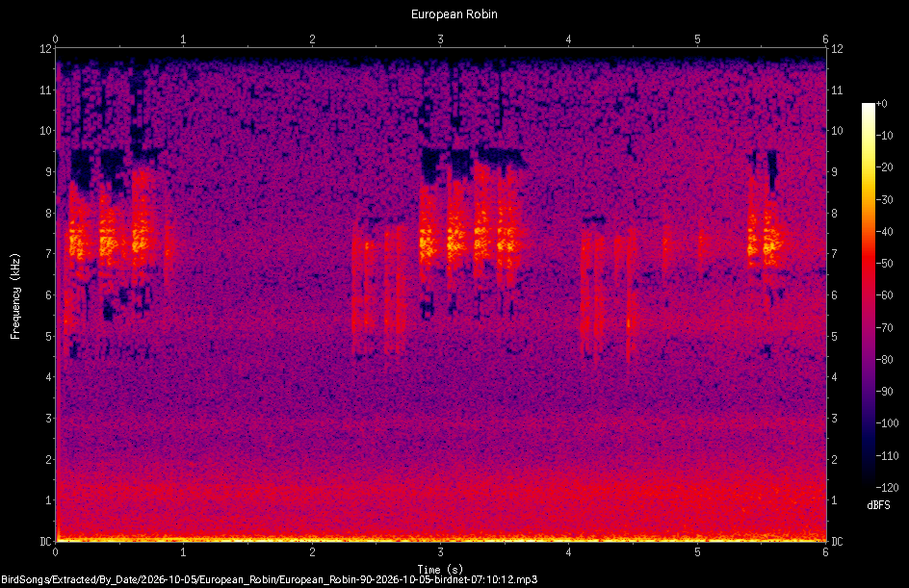Viewport: 909px width, 588px height.
Task: Click the -40 color scale value
Action: [x=885, y=232]
